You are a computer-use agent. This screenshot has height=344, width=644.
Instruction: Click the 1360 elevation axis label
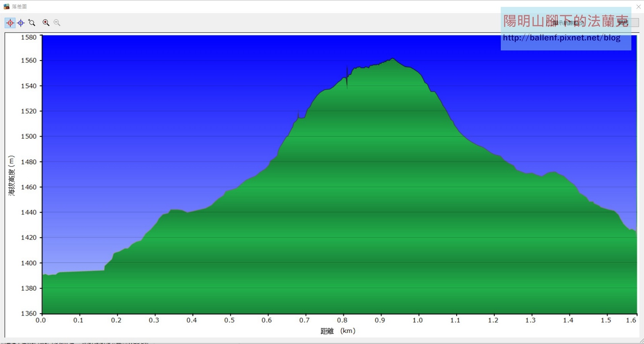29,313
